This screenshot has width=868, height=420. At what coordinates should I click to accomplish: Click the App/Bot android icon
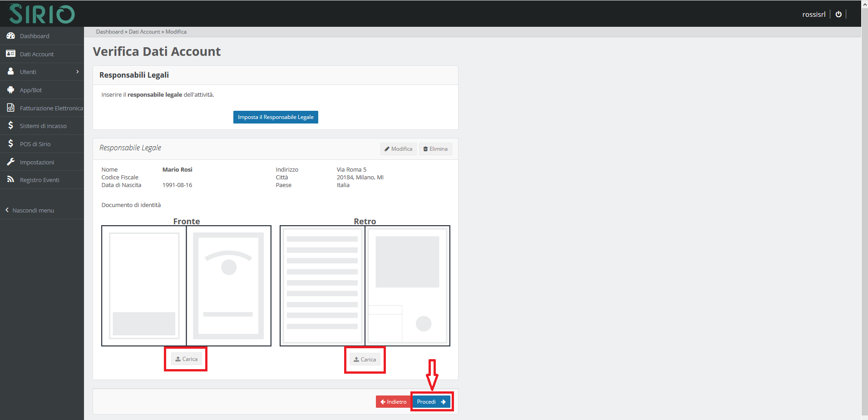coord(10,90)
